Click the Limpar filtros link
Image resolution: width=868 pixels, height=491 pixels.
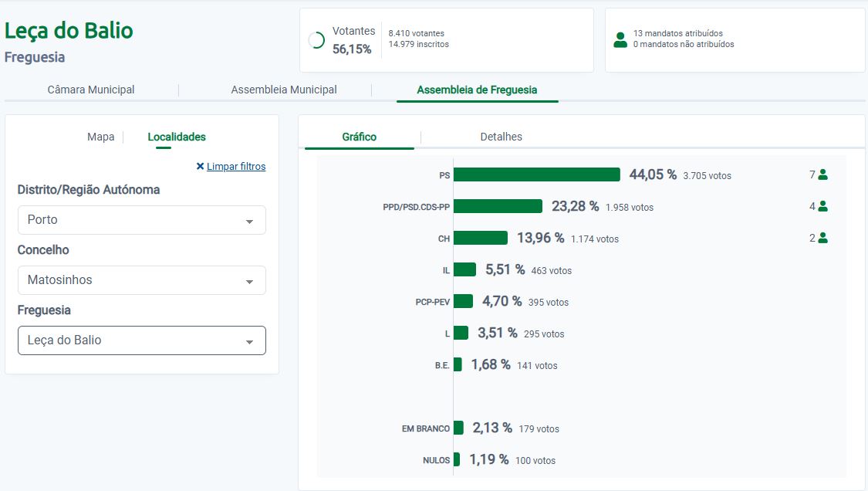tap(236, 167)
